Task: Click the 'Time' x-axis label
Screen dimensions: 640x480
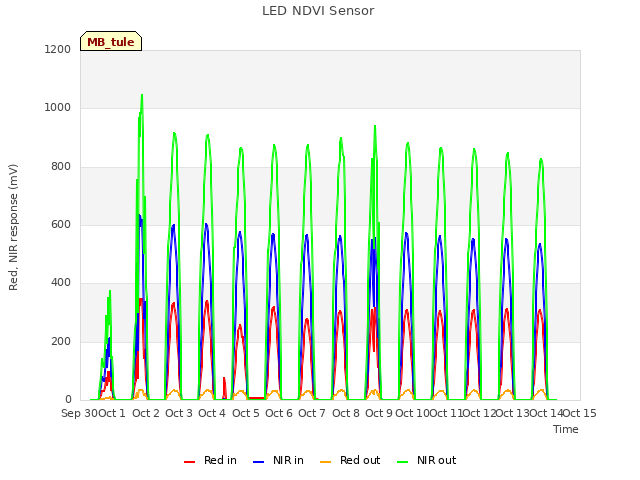Action: (566, 429)
